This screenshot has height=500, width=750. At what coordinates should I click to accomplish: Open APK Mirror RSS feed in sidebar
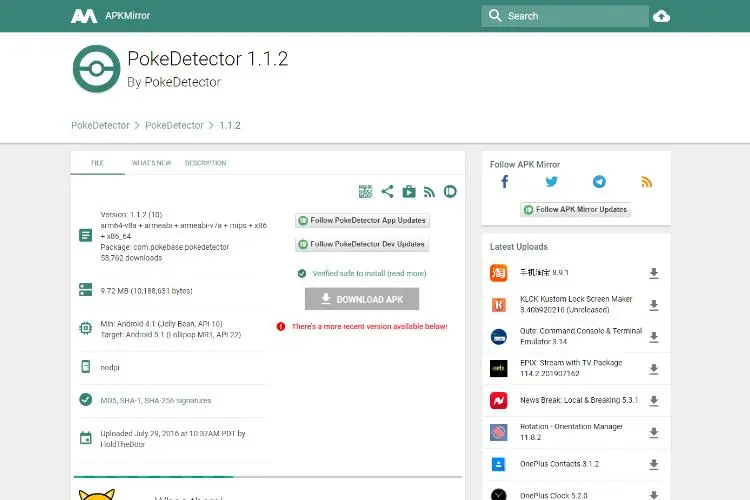tap(646, 181)
